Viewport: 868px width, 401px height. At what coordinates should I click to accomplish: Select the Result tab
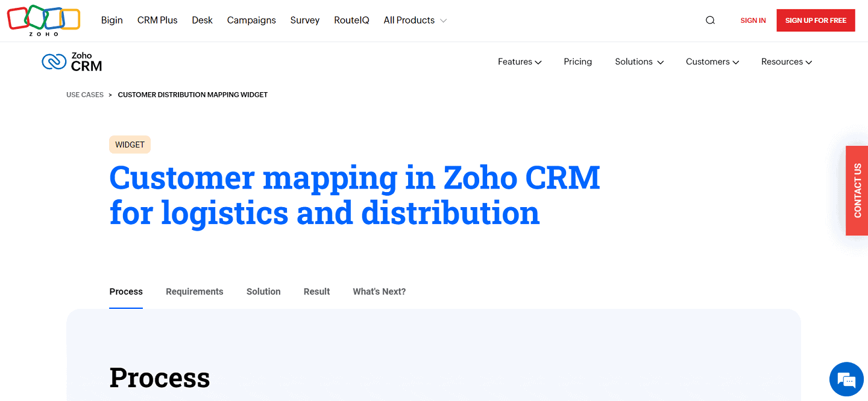pyautogui.click(x=316, y=291)
